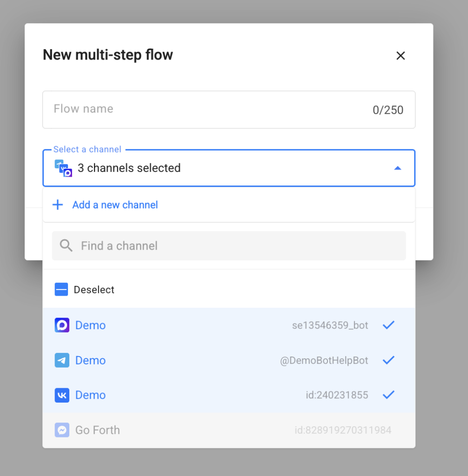
Task: Click the VK icon for Demo channel
Action: (62, 395)
